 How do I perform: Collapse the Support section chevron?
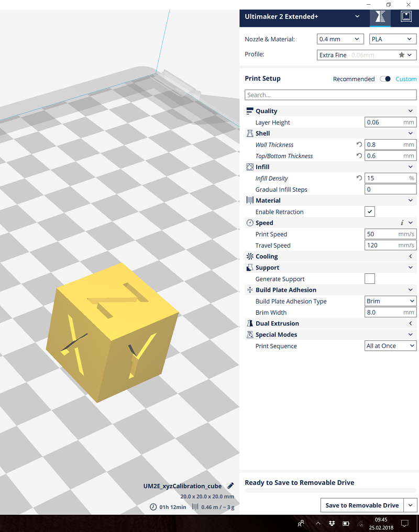pos(411,268)
